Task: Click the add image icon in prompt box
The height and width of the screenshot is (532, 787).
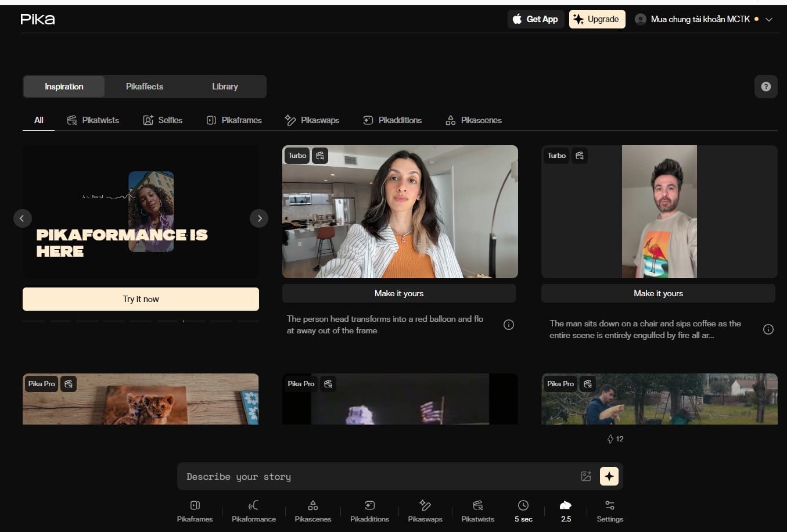Action: tap(586, 476)
